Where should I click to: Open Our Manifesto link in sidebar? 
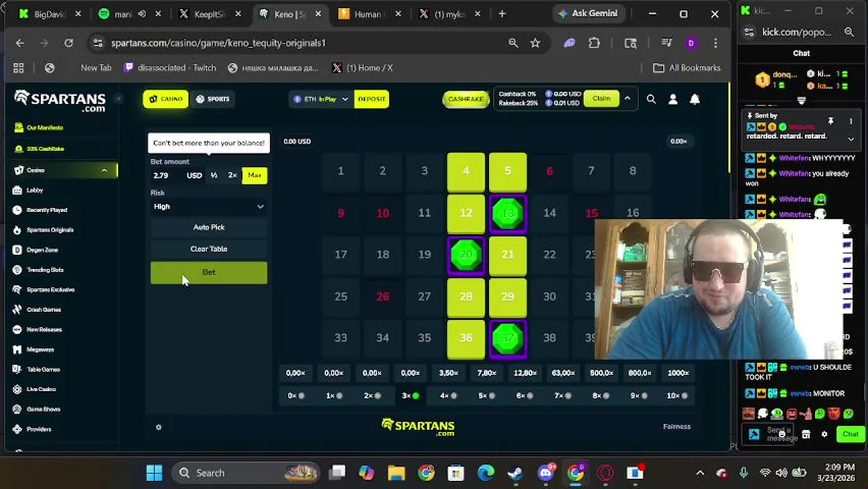coord(45,128)
